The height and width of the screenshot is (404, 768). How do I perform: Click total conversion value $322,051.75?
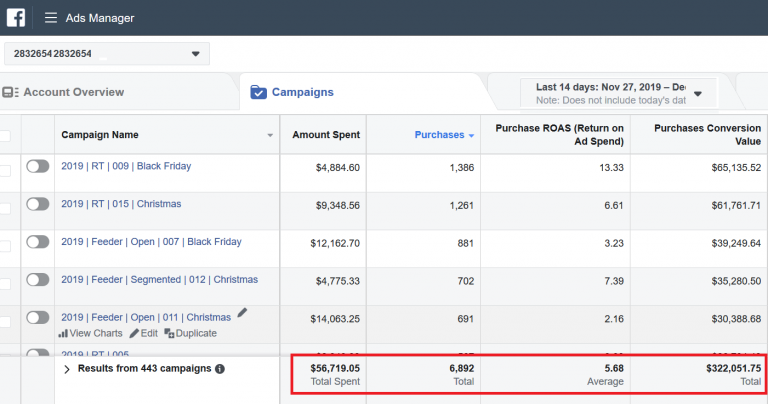point(734,368)
